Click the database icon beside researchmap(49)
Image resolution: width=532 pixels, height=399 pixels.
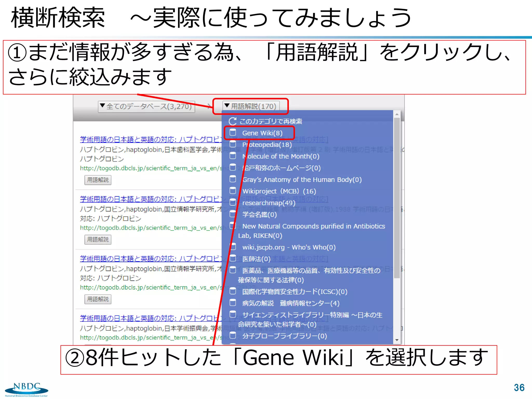(233, 202)
